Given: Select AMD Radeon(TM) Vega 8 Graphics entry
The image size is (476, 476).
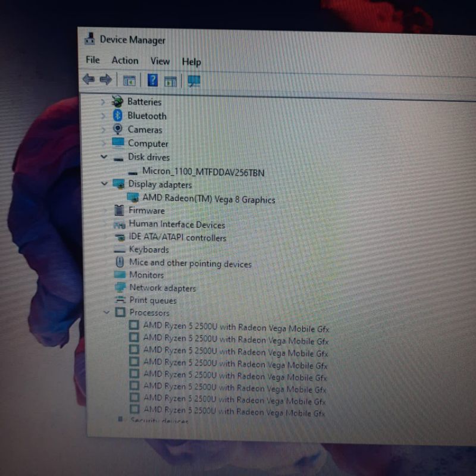Looking at the screenshot, I should coord(209,199).
